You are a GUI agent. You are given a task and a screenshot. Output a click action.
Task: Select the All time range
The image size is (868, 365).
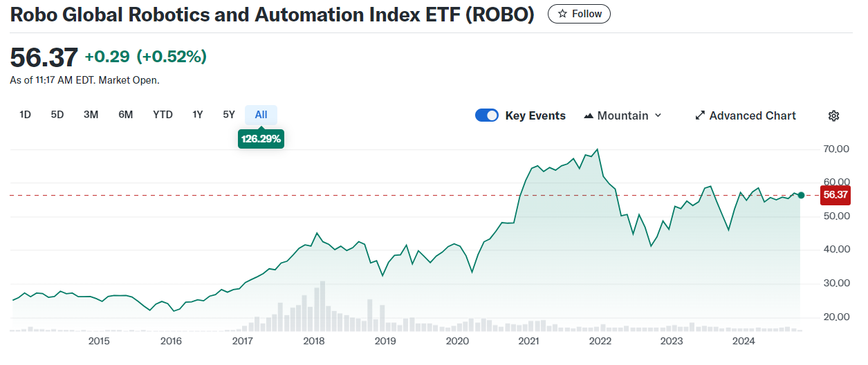(x=261, y=115)
